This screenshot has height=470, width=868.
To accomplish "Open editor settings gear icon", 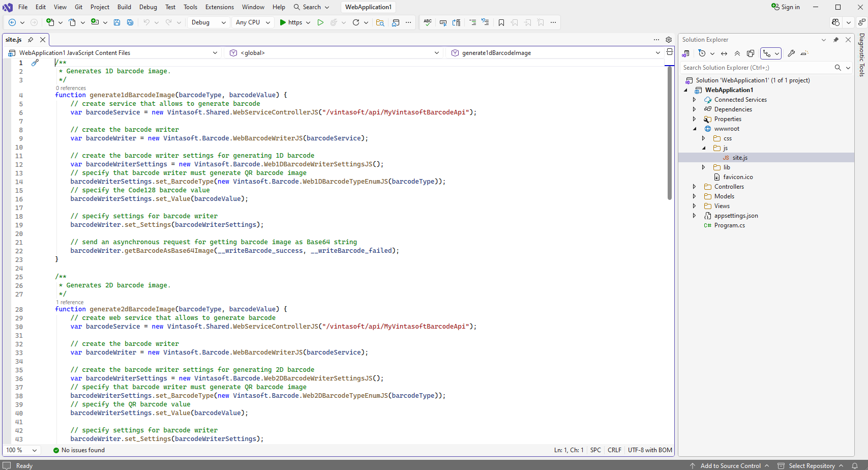I will tap(669, 40).
